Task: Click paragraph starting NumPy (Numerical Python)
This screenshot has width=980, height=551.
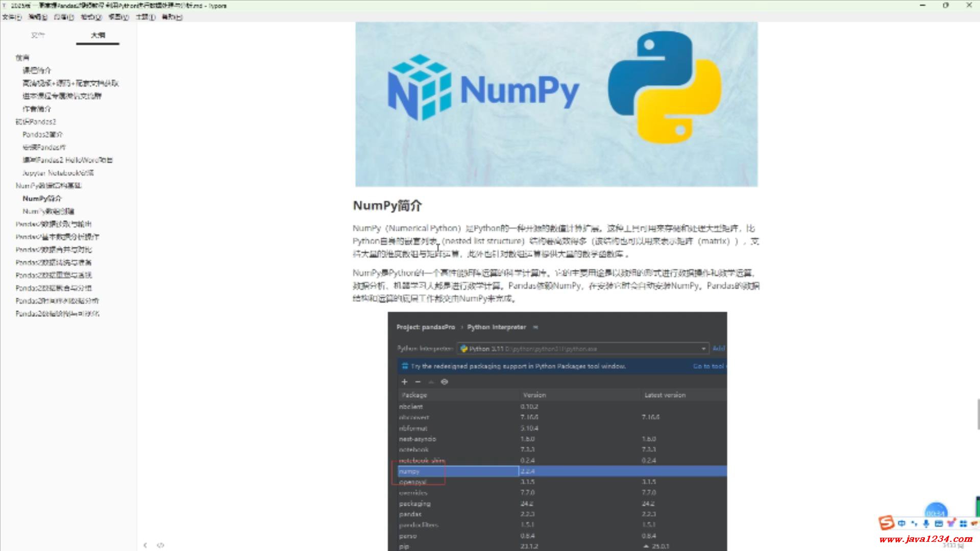Action: coord(556,241)
